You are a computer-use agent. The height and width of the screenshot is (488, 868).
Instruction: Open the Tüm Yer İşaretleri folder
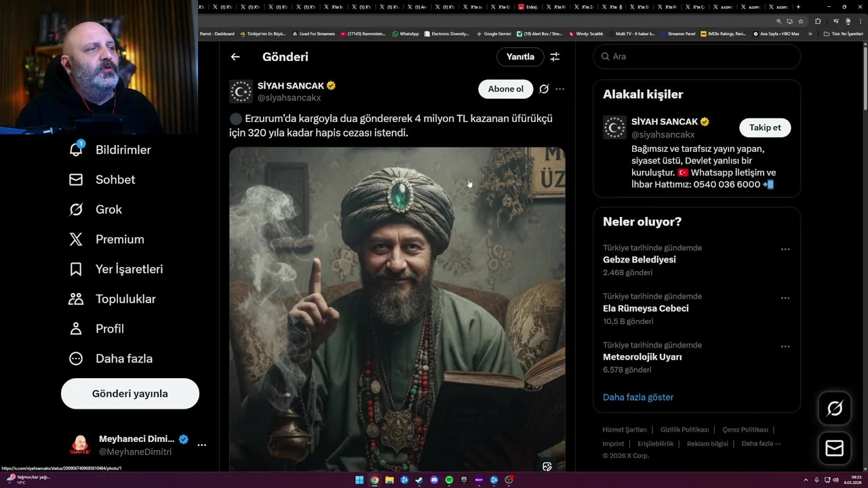click(844, 33)
